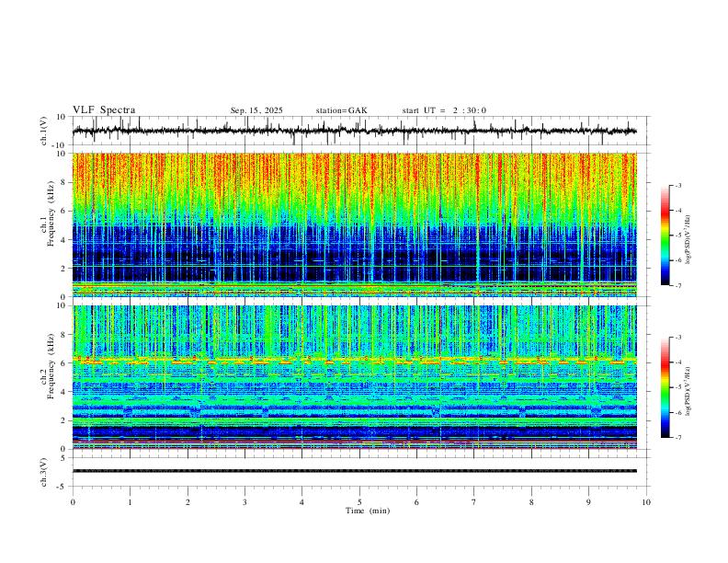This screenshot has height=563, width=728.
Task: Click the time axis tick label "0"
Action: tap(73, 502)
